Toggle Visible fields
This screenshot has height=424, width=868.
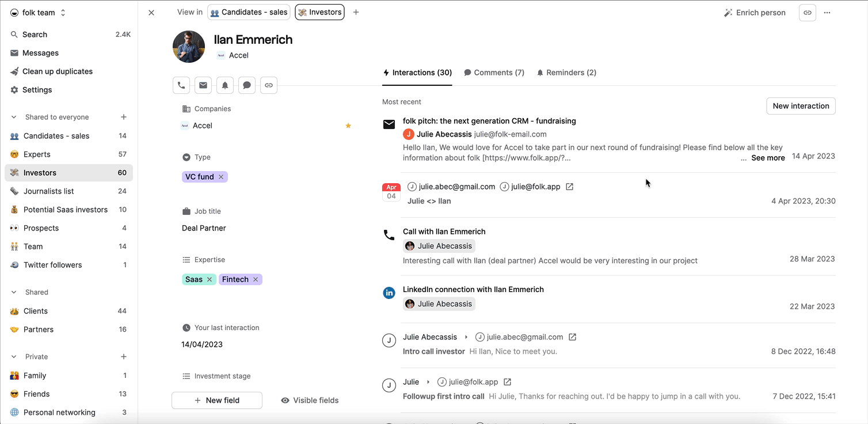tap(310, 400)
